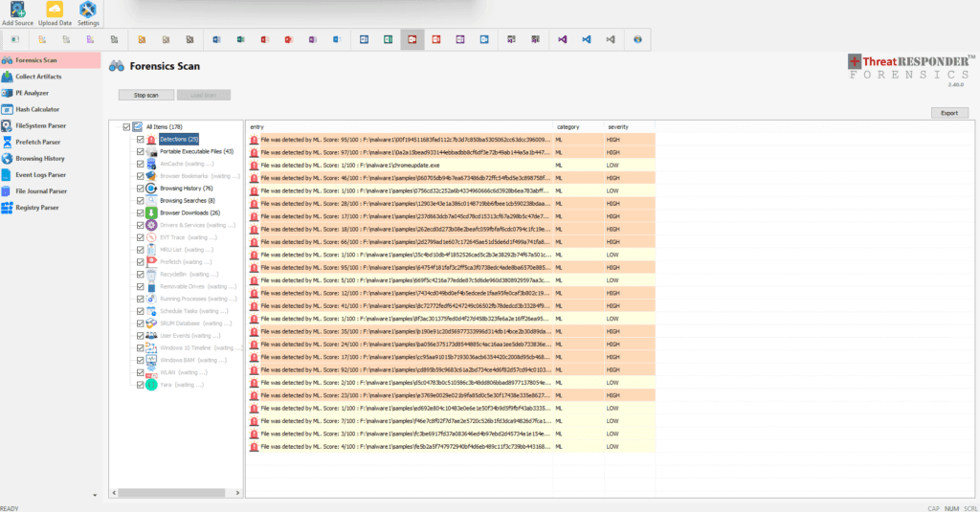The image size is (980, 512).
Task: Uncheck the Schedule Tasks checkbox
Action: [x=140, y=311]
